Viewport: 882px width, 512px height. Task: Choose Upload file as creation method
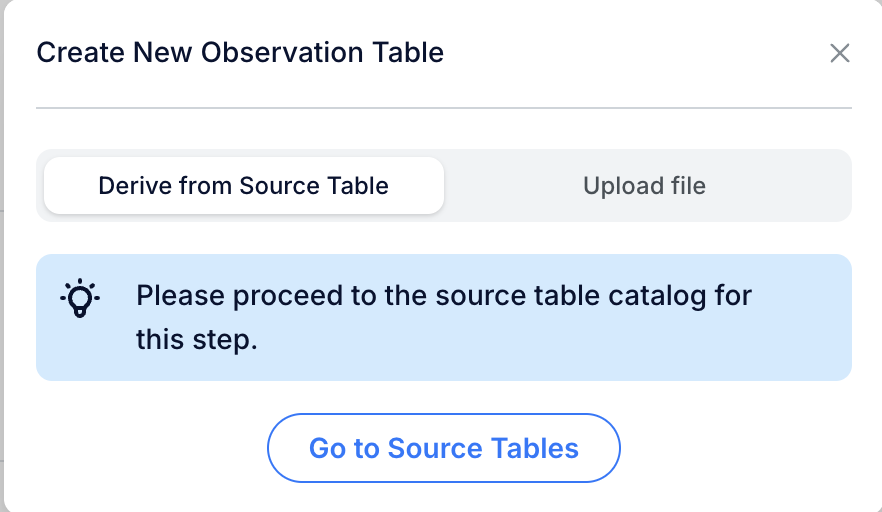[x=644, y=186]
